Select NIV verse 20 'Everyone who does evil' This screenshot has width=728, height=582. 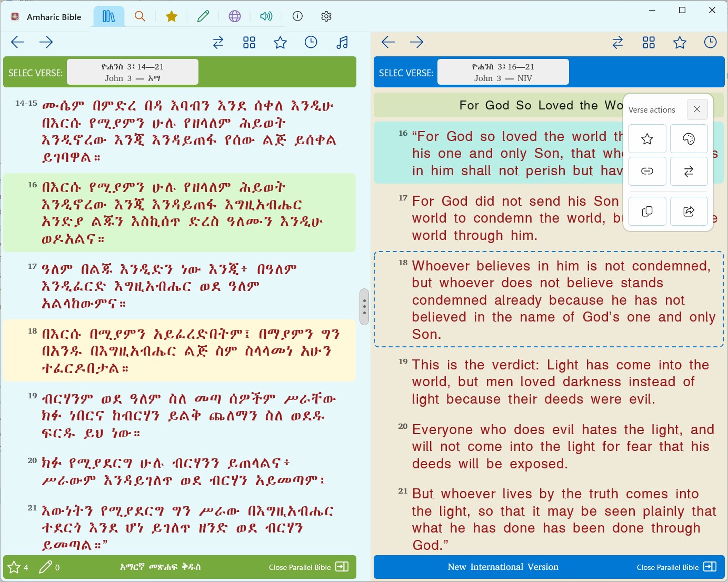[x=549, y=447]
